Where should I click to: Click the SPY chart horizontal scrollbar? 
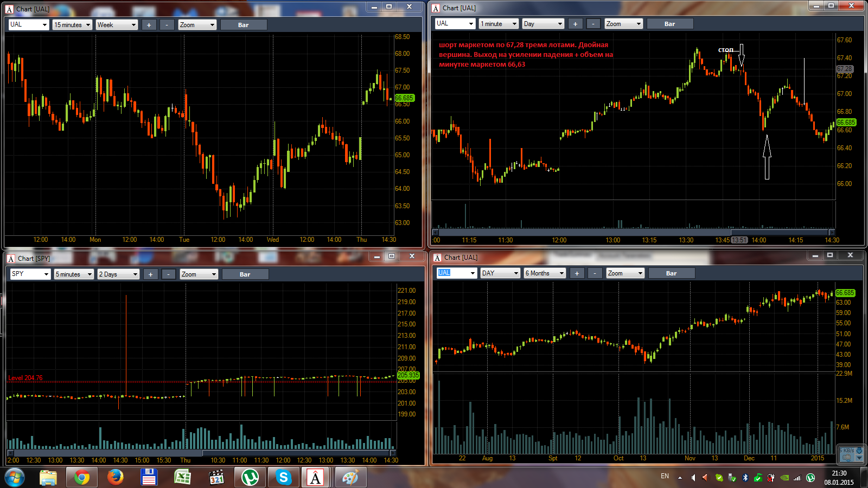click(x=201, y=453)
